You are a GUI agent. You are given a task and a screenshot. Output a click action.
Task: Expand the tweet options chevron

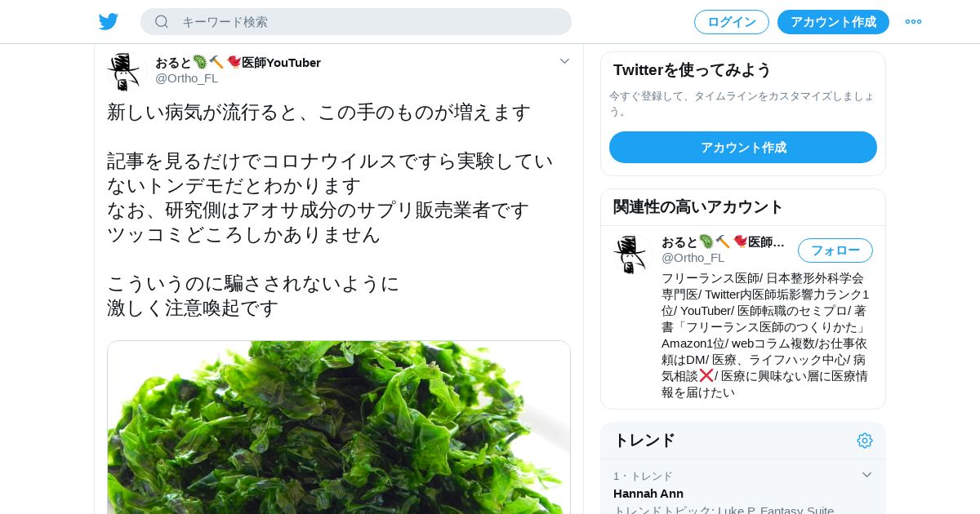tap(564, 61)
